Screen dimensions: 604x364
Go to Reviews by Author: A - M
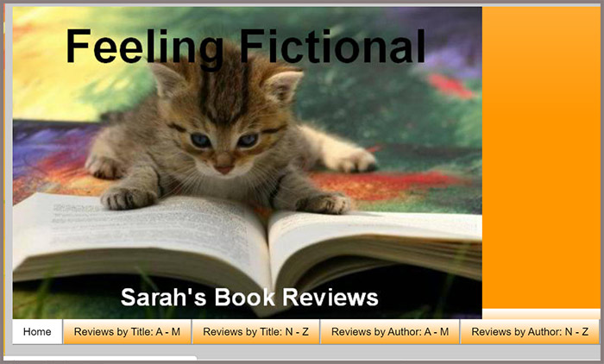[390, 331]
